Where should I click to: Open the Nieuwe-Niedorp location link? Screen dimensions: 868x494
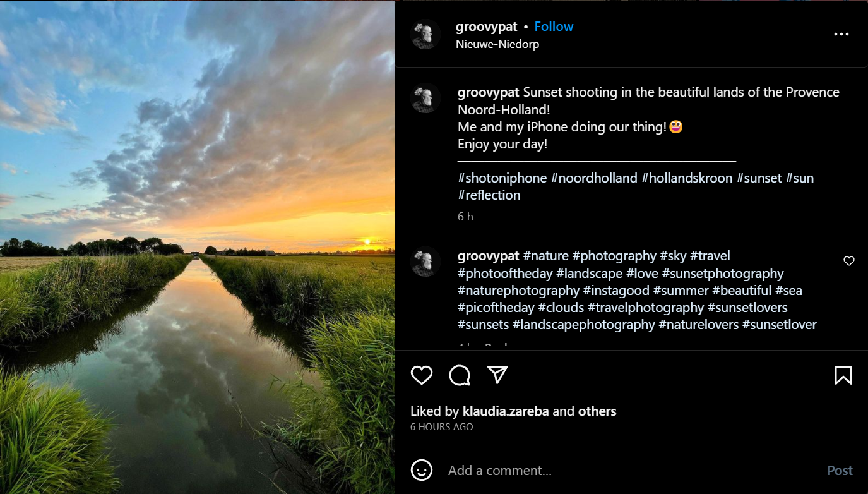tap(497, 44)
